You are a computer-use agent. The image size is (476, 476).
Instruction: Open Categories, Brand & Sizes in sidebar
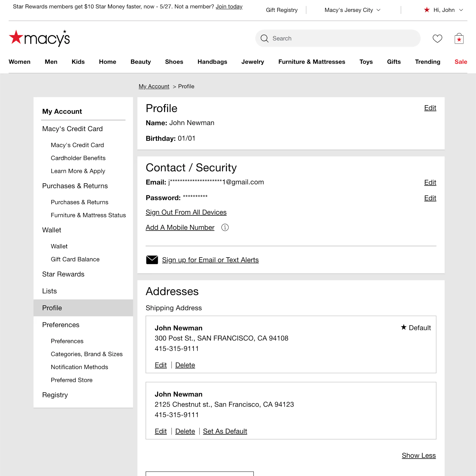(86, 354)
